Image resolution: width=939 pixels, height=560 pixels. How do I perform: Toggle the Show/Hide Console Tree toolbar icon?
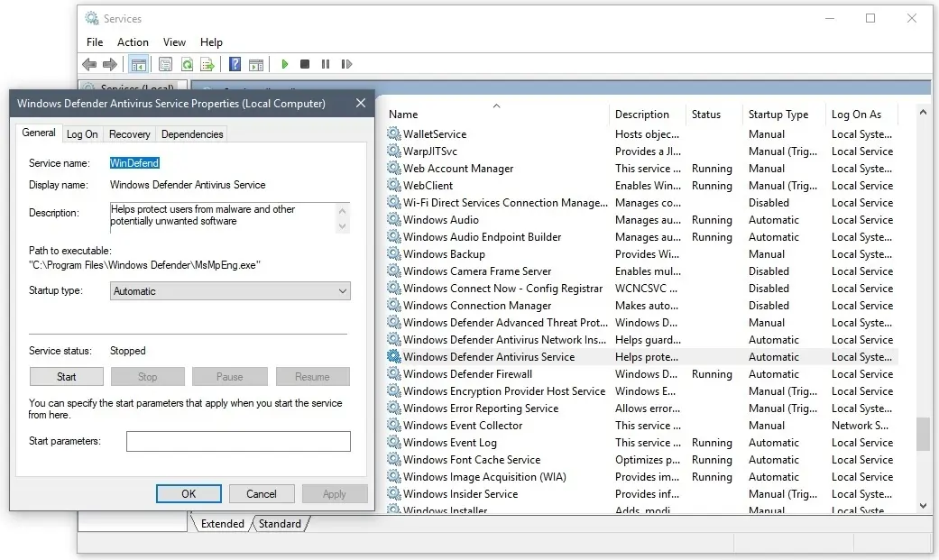[138, 64]
